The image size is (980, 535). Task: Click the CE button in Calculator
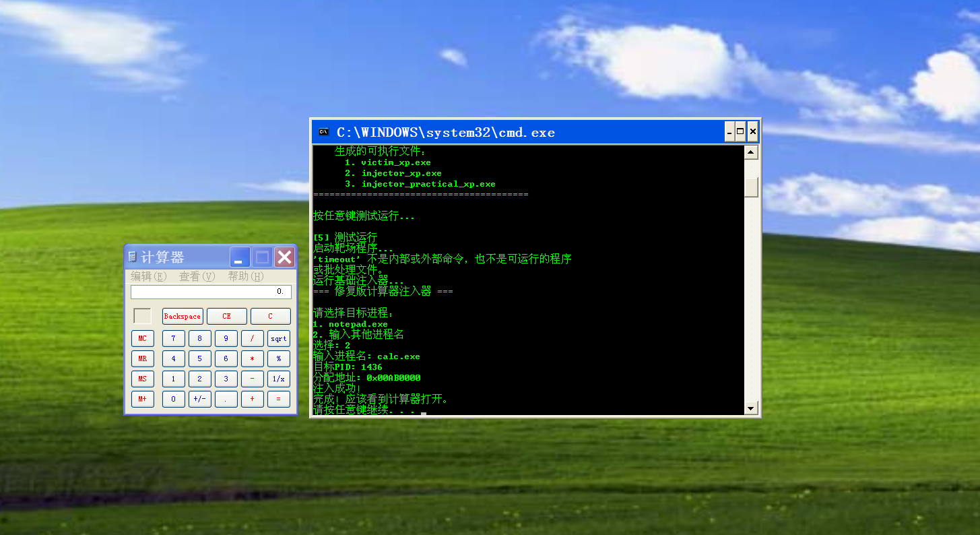pos(226,316)
